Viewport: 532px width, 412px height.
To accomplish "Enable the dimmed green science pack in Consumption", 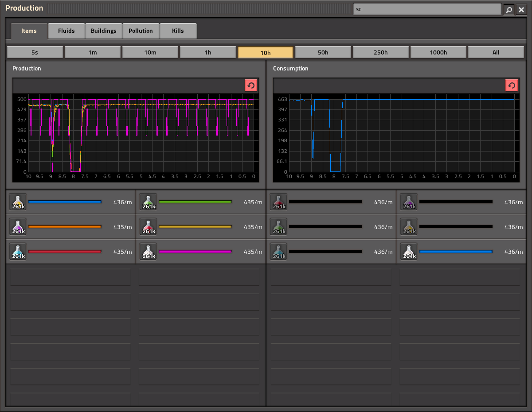I will (279, 227).
